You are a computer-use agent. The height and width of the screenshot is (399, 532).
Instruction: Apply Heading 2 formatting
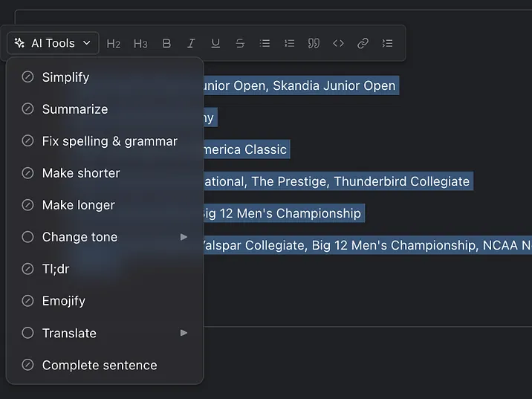pos(114,43)
